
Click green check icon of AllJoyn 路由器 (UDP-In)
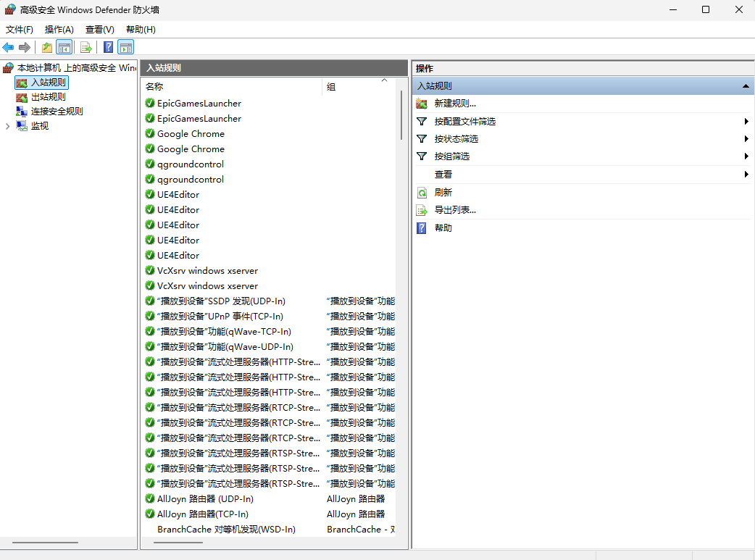150,498
